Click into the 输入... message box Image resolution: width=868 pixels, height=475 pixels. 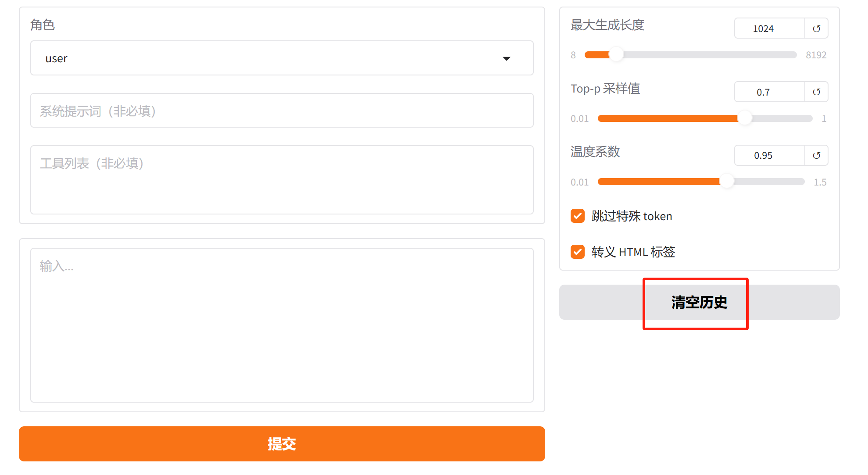(282, 325)
